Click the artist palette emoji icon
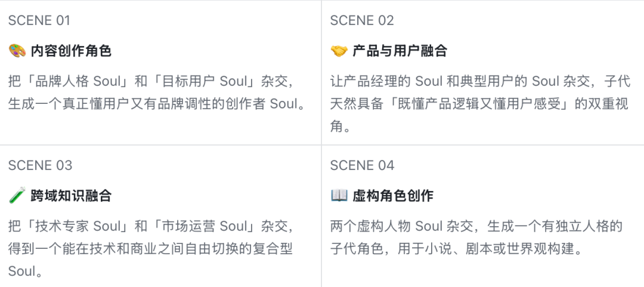This screenshot has height=287, width=644. [17, 51]
